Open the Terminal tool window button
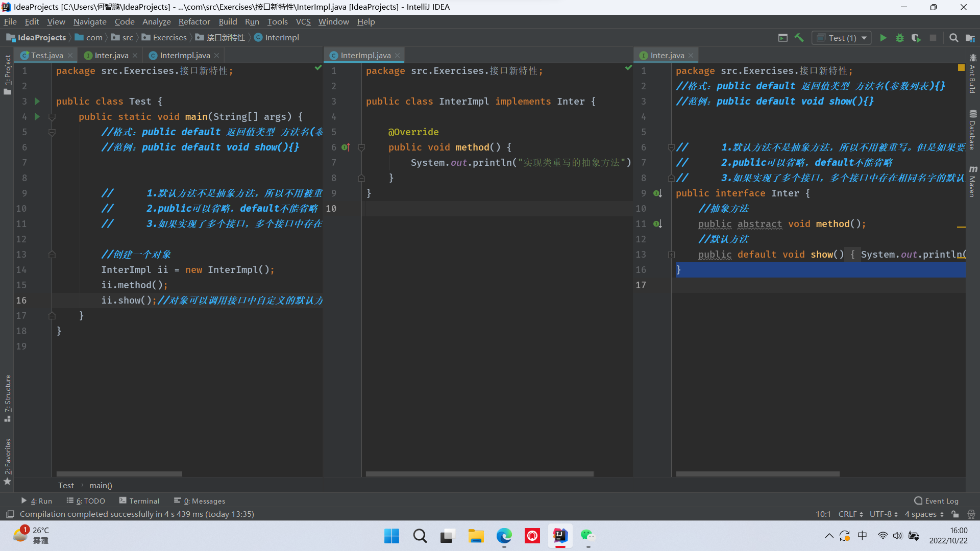 coord(139,501)
